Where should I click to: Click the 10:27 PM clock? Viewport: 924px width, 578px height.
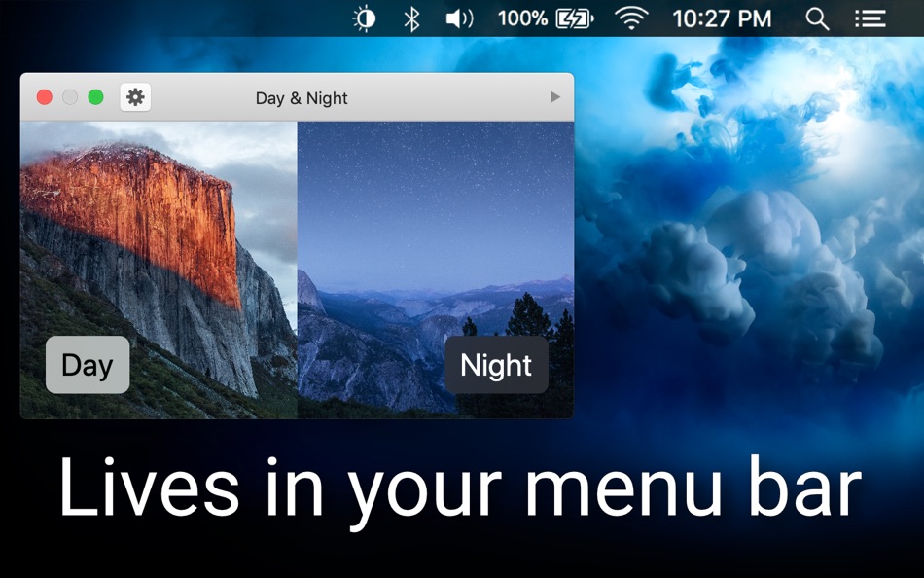point(722,18)
